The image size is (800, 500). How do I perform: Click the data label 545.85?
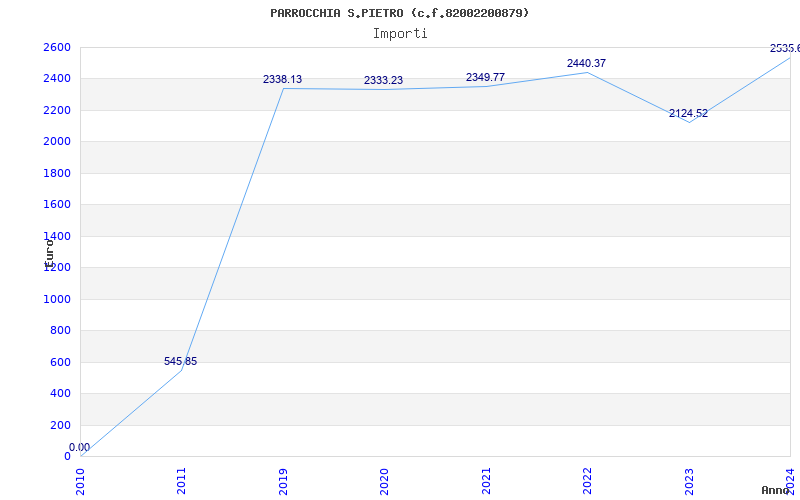point(180,361)
